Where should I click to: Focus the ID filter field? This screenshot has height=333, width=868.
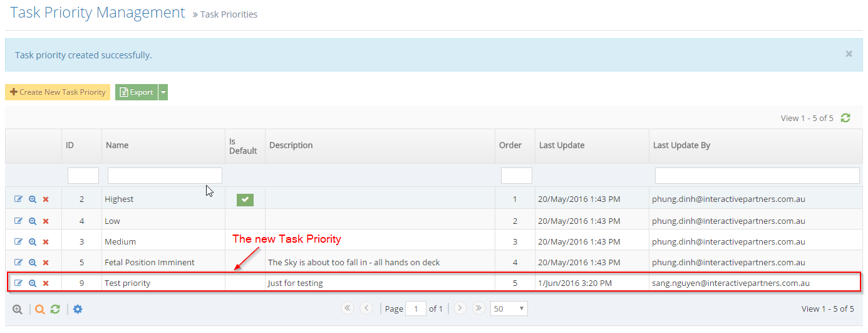point(83,176)
